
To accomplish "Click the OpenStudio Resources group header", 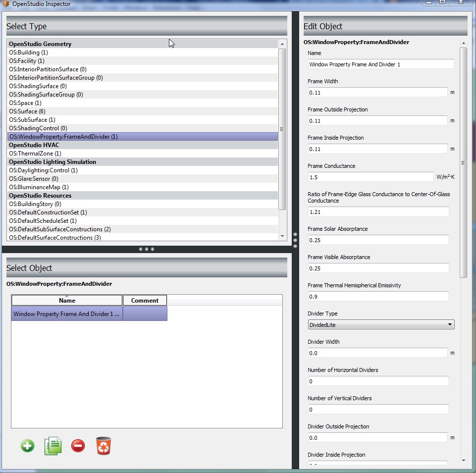I will point(142,196).
